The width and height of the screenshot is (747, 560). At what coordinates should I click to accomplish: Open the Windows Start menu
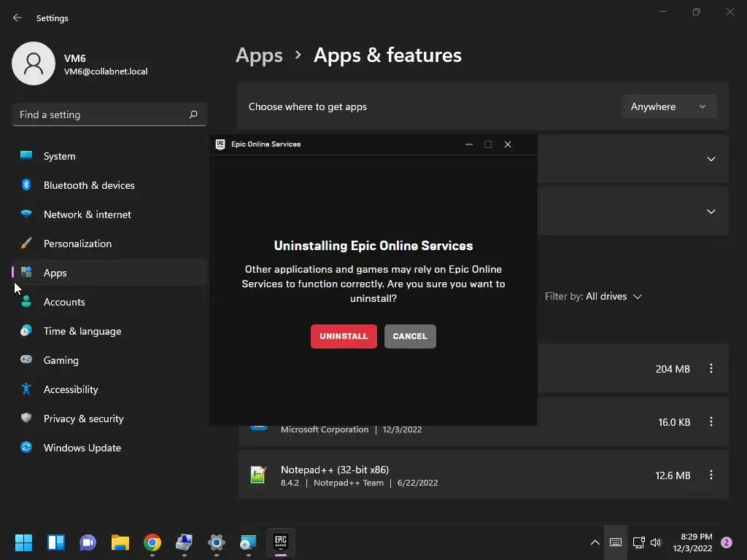coord(23,542)
